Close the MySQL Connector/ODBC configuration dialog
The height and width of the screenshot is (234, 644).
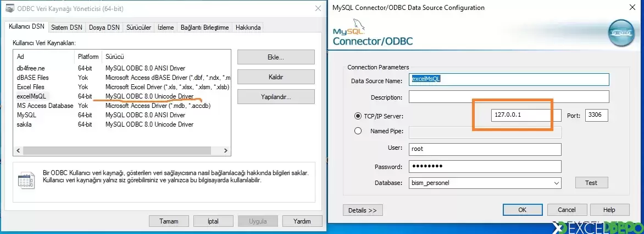tap(633, 7)
